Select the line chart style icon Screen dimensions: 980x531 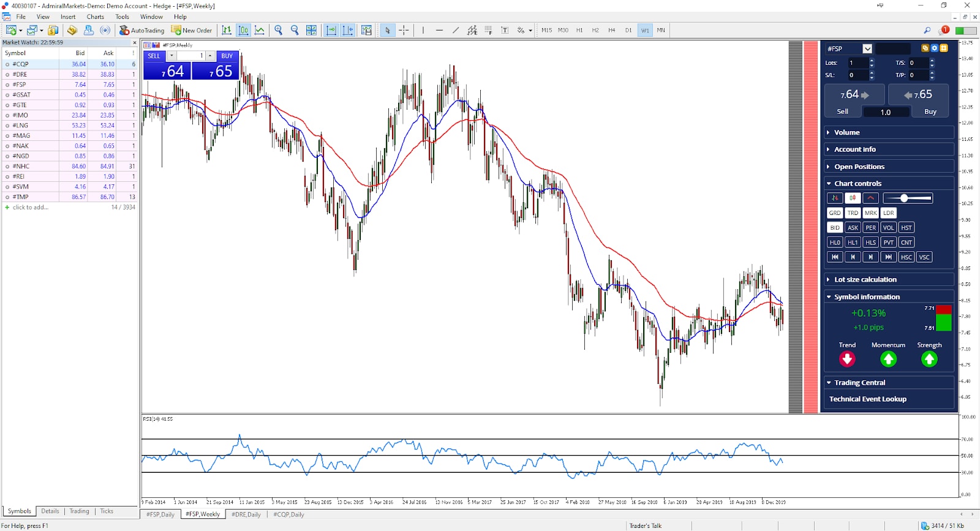click(260, 30)
